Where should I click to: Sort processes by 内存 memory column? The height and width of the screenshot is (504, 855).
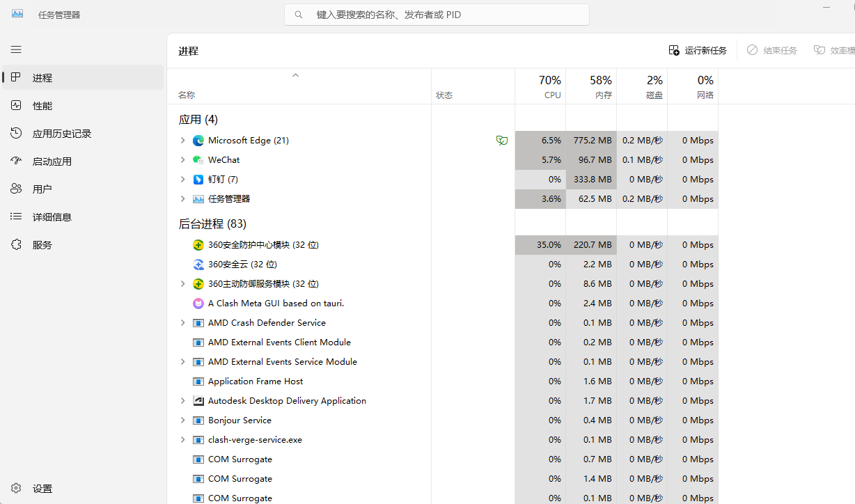[591, 87]
